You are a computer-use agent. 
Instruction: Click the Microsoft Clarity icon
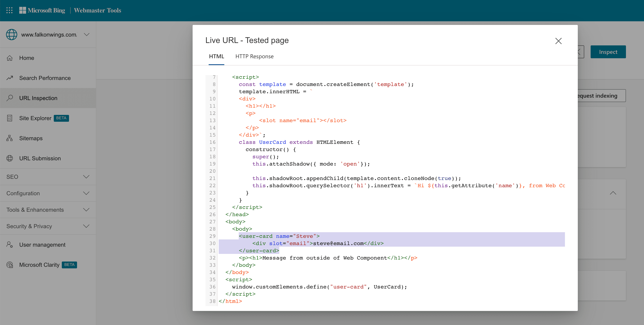click(10, 265)
